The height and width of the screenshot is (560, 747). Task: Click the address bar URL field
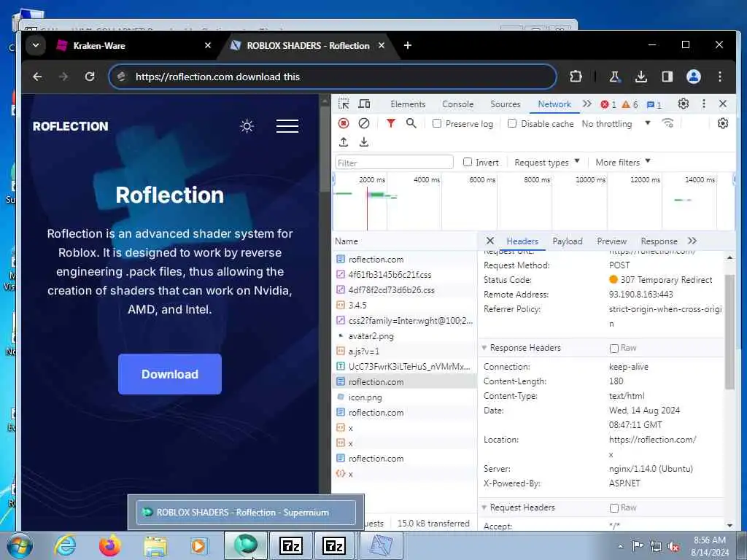click(332, 77)
